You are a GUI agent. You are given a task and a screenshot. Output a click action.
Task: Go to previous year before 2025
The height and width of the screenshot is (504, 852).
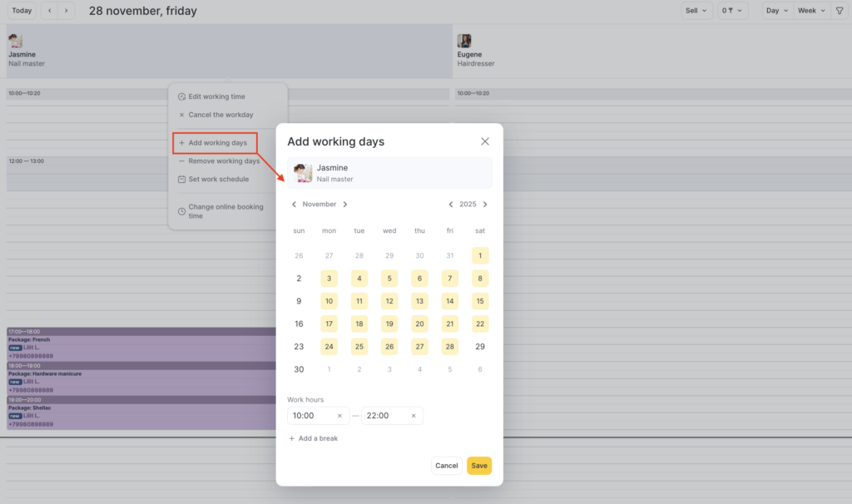[450, 205]
